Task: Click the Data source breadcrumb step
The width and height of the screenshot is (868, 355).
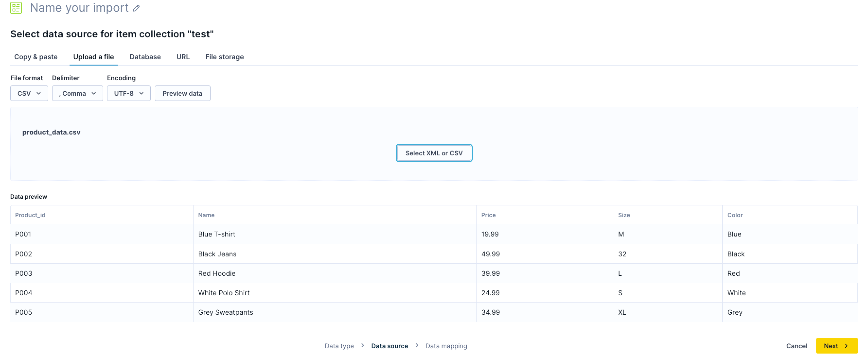Action: pyautogui.click(x=389, y=346)
